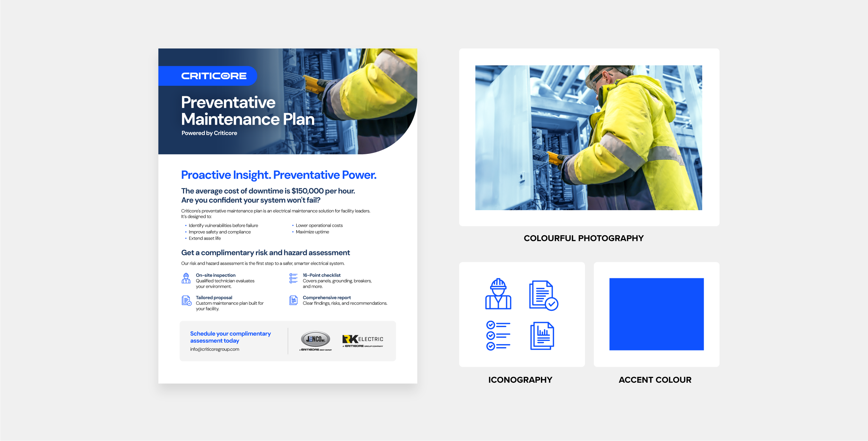
Task: Click the ACCENT COLOUR label
Action: [655, 380]
